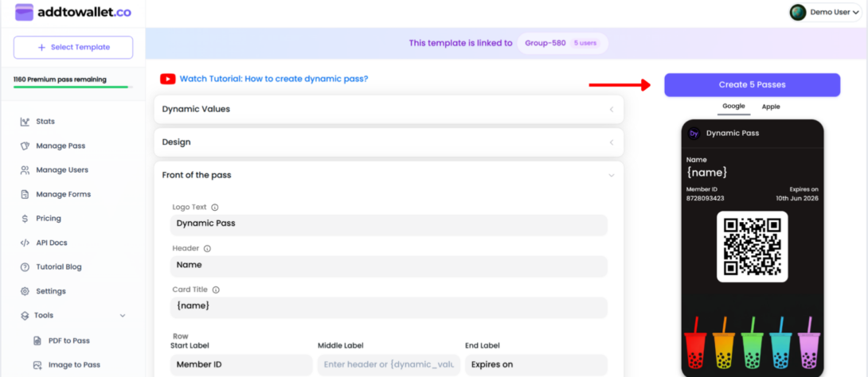Switch to the Google preview tab
This screenshot has width=868, height=377.
coord(733,107)
